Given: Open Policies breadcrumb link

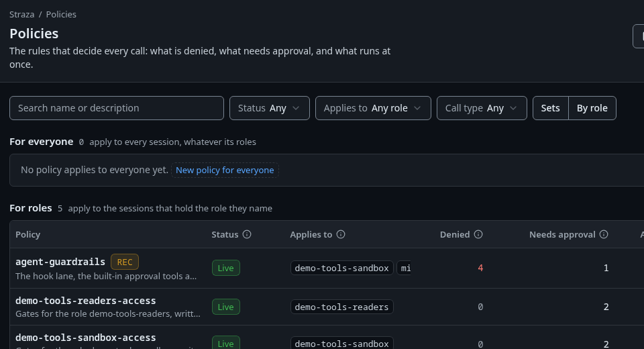Looking at the screenshot, I should pos(61,14).
